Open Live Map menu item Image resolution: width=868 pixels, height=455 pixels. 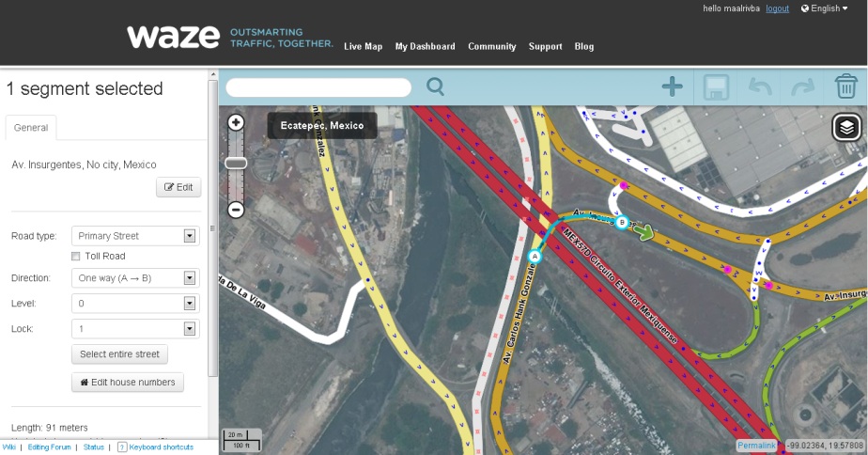(364, 47)
